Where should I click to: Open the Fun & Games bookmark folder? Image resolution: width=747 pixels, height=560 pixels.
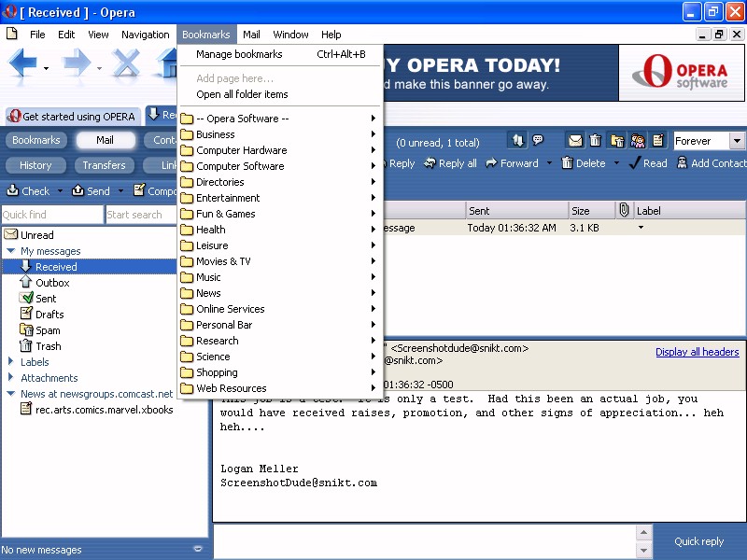(281, 214)
